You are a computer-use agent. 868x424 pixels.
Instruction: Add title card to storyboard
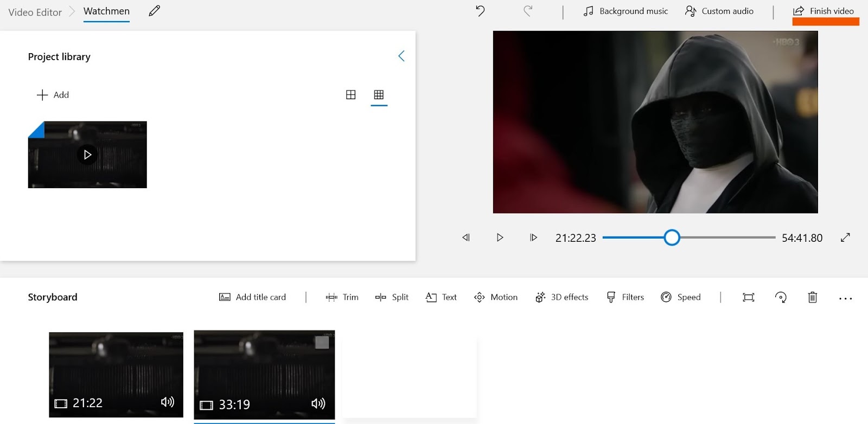click(x=252, y=297)
